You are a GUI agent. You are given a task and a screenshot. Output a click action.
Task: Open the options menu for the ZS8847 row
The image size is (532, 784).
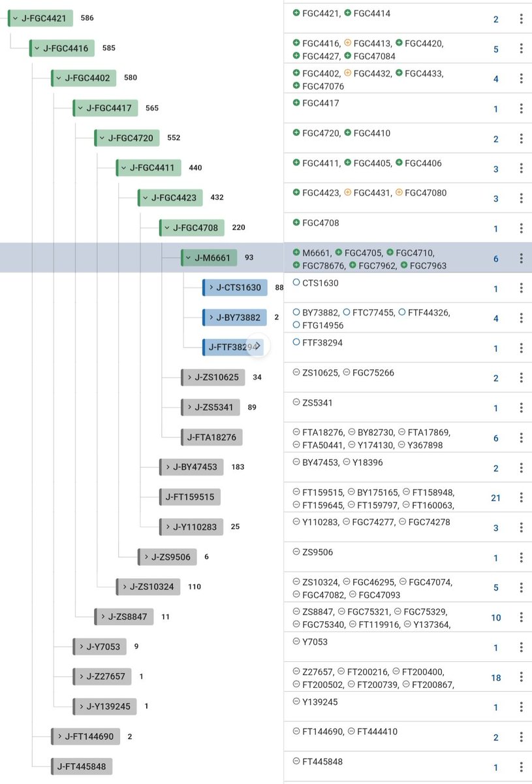[x=521, y=617]
